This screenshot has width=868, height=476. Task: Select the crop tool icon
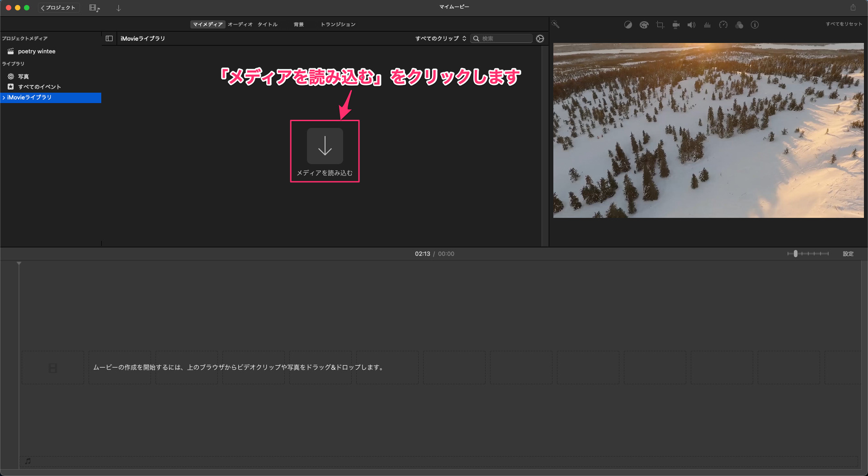pos(660,25)
